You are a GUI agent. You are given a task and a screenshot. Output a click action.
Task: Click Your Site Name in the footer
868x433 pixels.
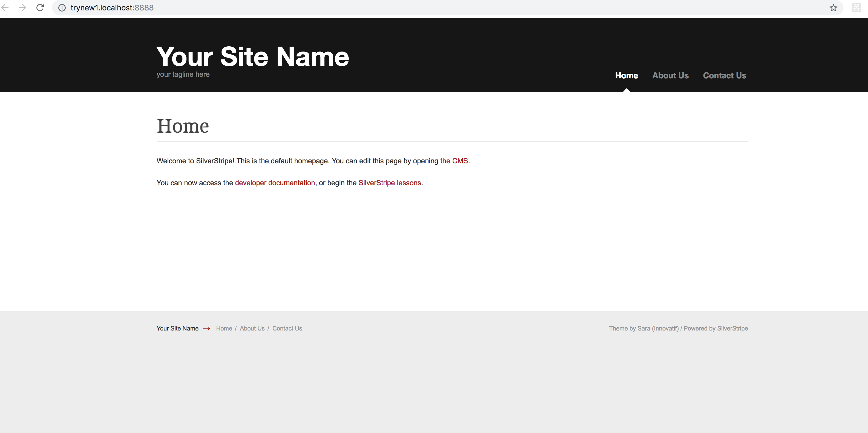coord(177,329)
